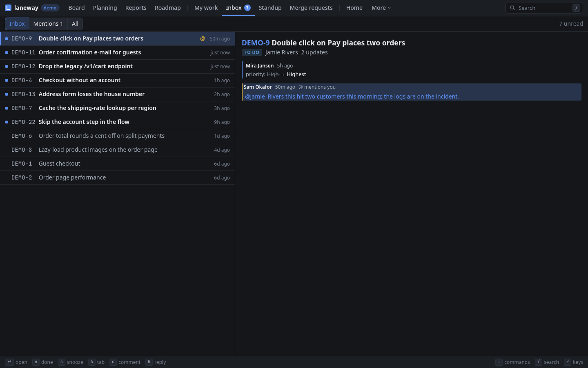Screen dimensions: 588x368
Task: Open My work
Action: click(206, 8)
